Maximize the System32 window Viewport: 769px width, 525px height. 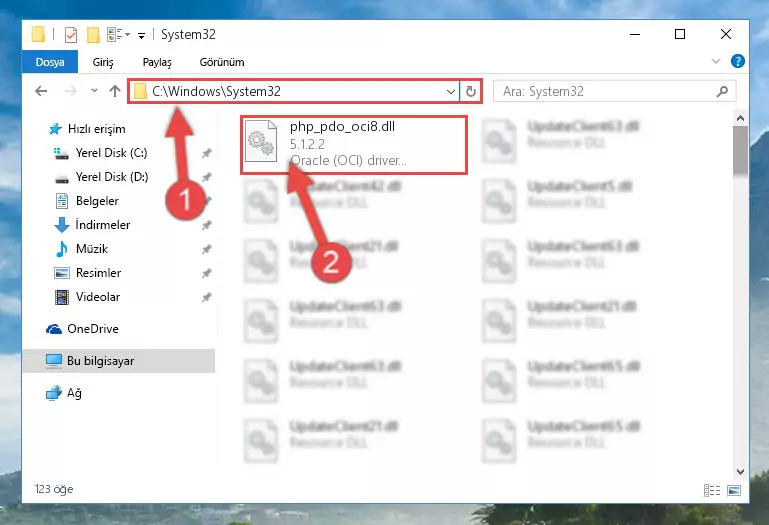click(x=680, y=34)
